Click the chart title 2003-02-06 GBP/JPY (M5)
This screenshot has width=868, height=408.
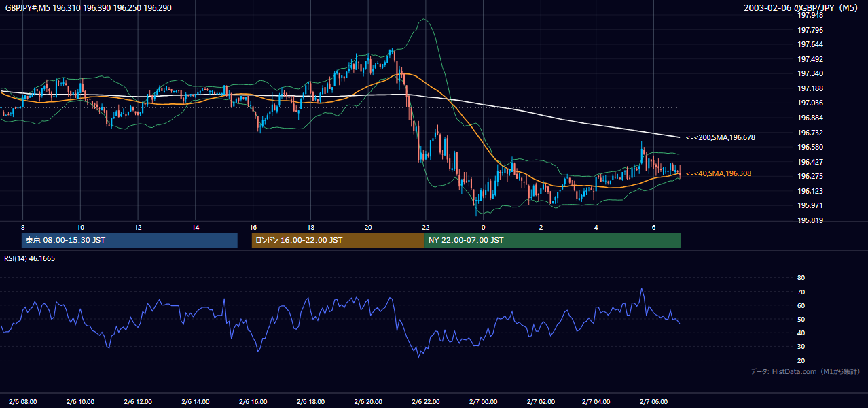pos(802,7)
